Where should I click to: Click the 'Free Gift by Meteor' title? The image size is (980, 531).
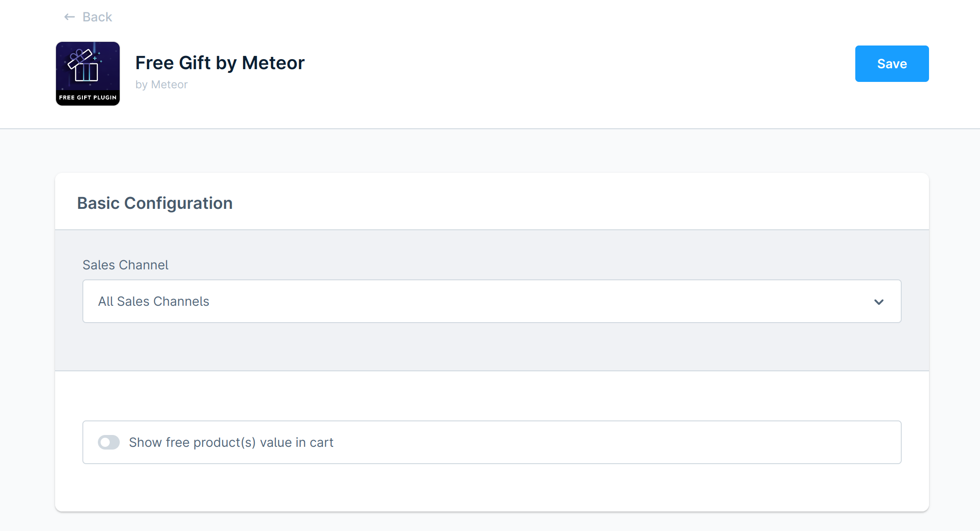coord(220,63)
